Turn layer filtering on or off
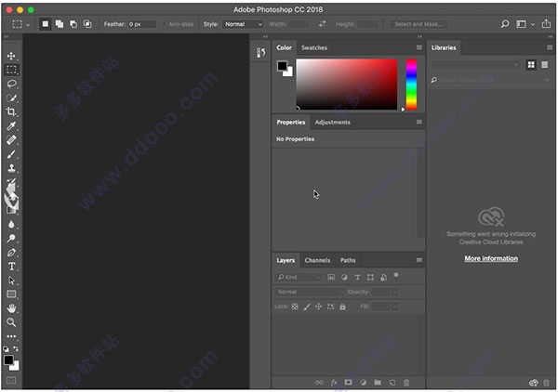 (396, 276)
